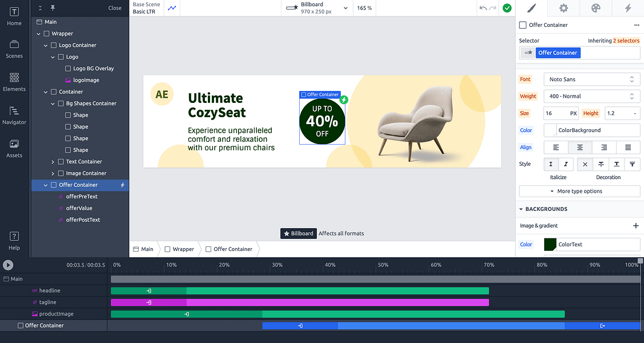Click the green saved status checkmark
Viewport: 644px width, 343px height.
point(507,8)
